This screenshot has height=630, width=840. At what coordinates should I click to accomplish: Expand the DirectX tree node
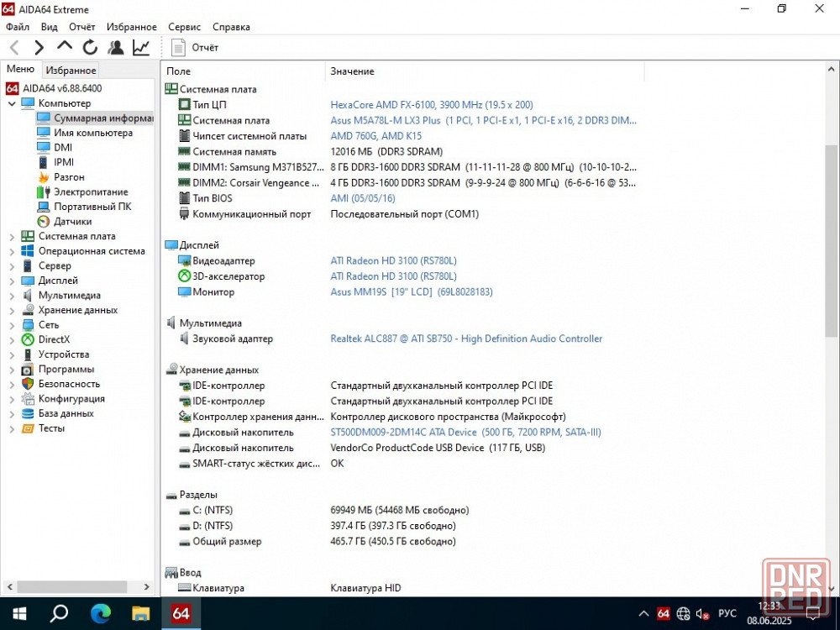click(x=12, y=339)
